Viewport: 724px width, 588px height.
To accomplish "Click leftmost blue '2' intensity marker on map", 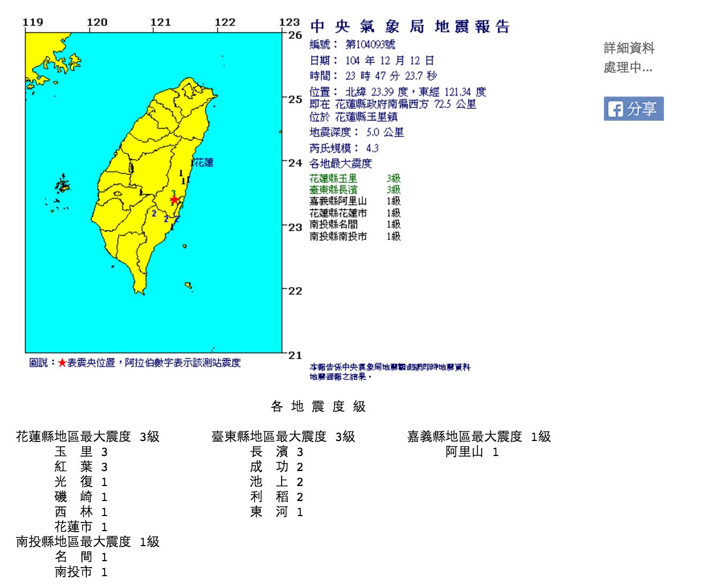I will pos(154,214).
